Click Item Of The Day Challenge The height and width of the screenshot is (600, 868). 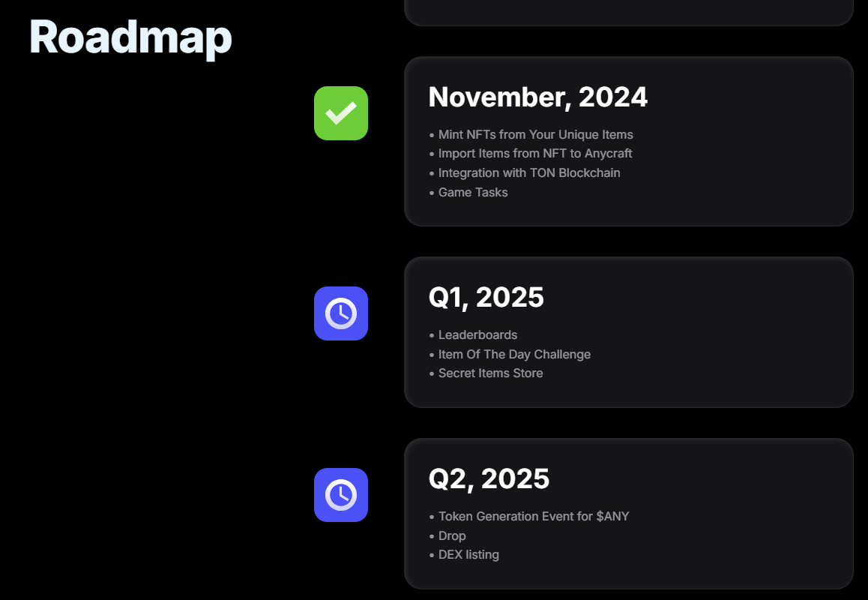514,355
